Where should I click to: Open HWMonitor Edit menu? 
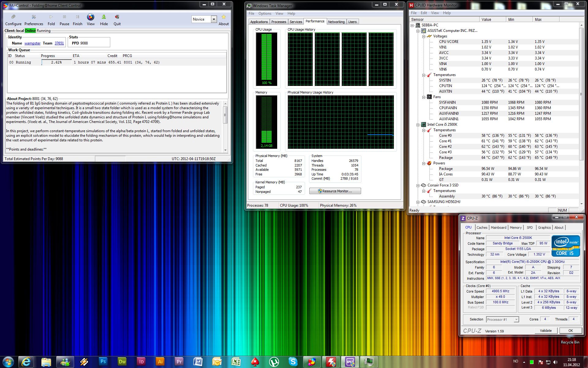[424, 13]
